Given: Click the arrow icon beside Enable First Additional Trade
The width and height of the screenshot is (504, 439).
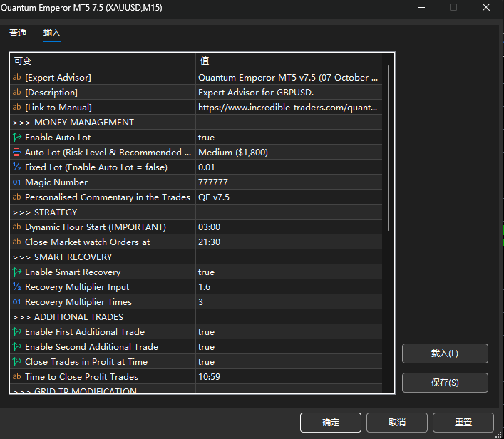Looking at the screenshot, I should (16, 331).
